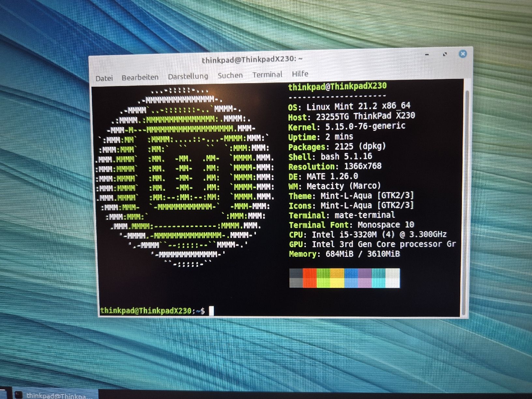The width and height of the screenshot is (532, 399).
Task: Click the cyan block in the neofetch palette
Action: pos(379,278)
